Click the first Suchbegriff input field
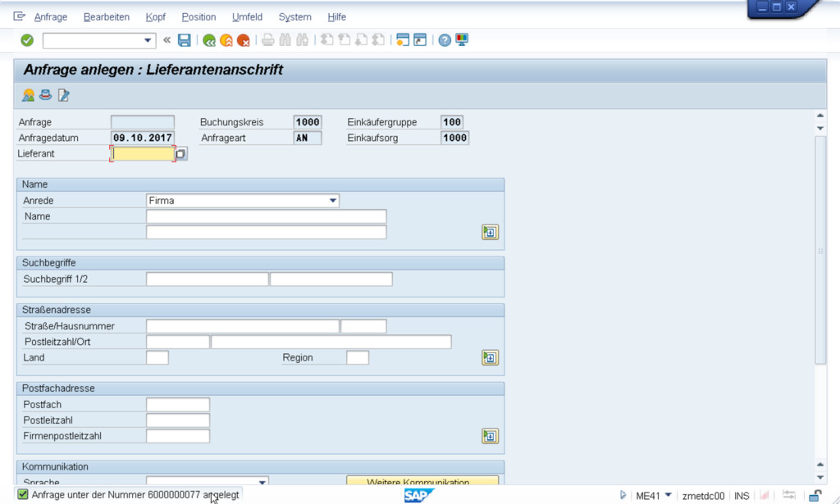Image resolution: width=840 pixels, height=504 pixels. pyautogui.click(x=207, y=279)
